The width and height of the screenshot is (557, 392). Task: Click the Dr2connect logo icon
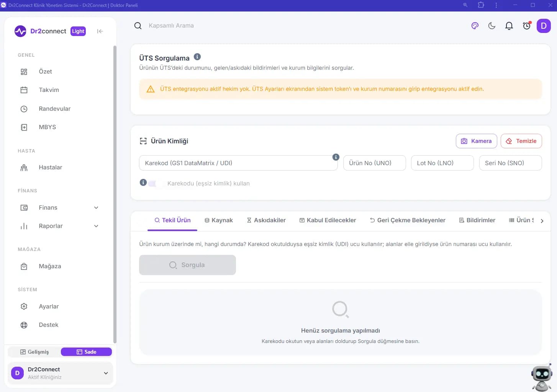(x=20, y=31)
